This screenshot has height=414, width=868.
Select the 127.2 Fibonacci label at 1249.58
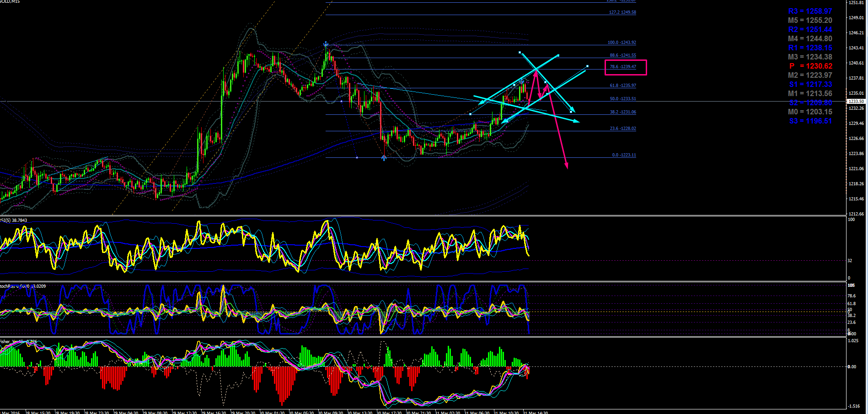(x=622, y=12)
